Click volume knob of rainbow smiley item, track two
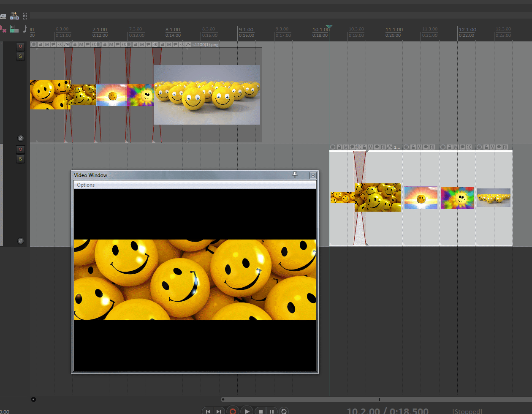Image resolution: width=532 pixels, height=414 pixels. click(x=442, y=147)
